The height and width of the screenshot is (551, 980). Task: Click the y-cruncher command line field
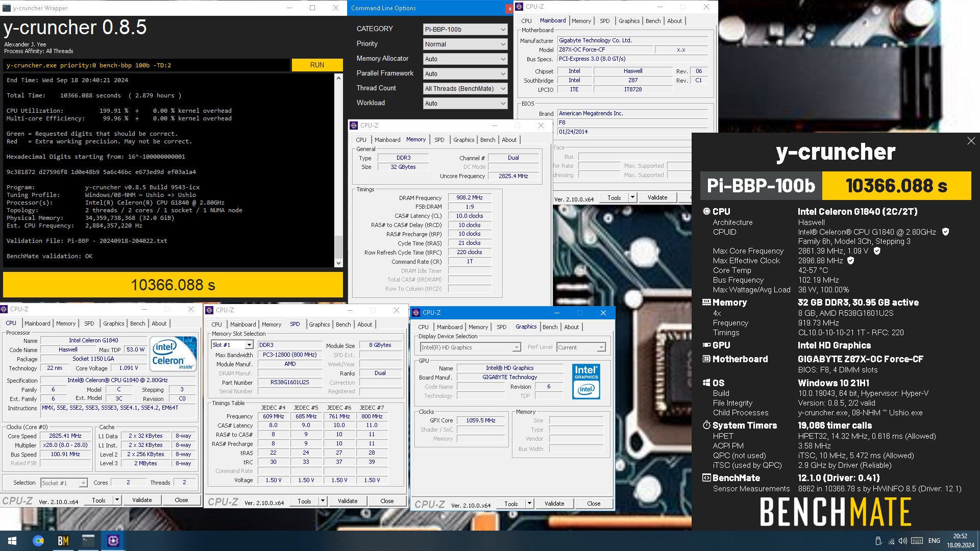(147, 65)
